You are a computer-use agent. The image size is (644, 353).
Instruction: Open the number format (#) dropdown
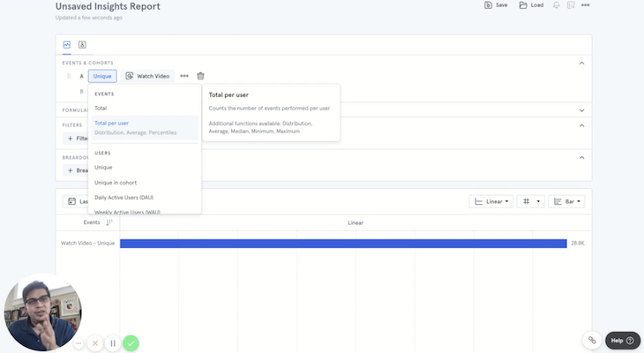[x=531, y=201]
